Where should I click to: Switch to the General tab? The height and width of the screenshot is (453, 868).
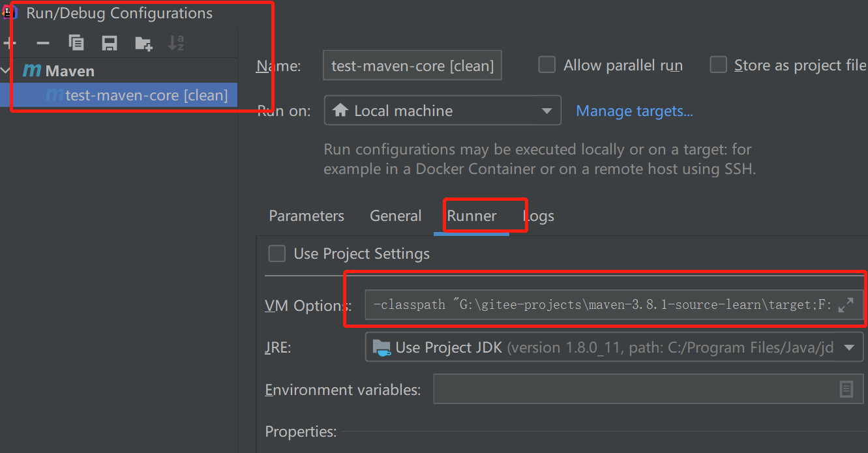(x=395, y=216)
